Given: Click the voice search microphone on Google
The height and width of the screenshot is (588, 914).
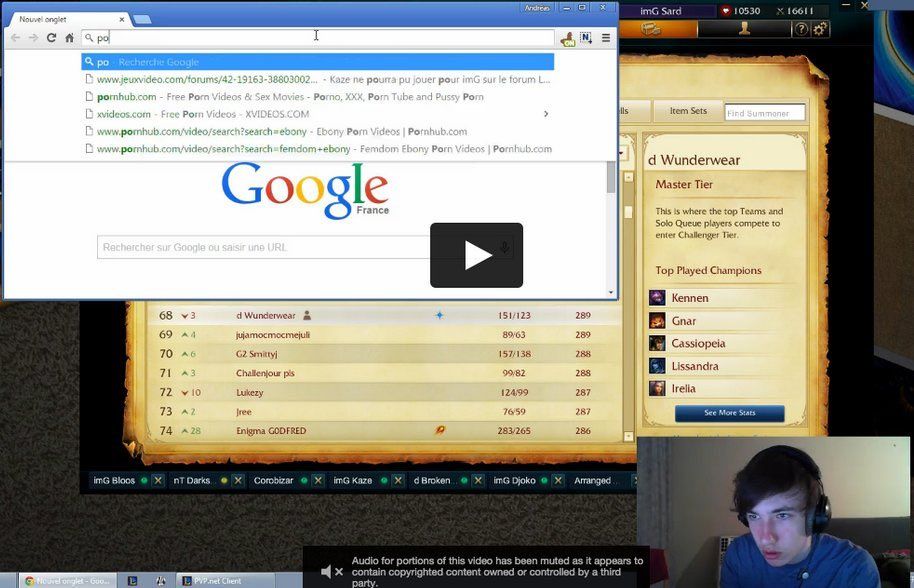Looking at the screenshot, I should tap(505, 247).
